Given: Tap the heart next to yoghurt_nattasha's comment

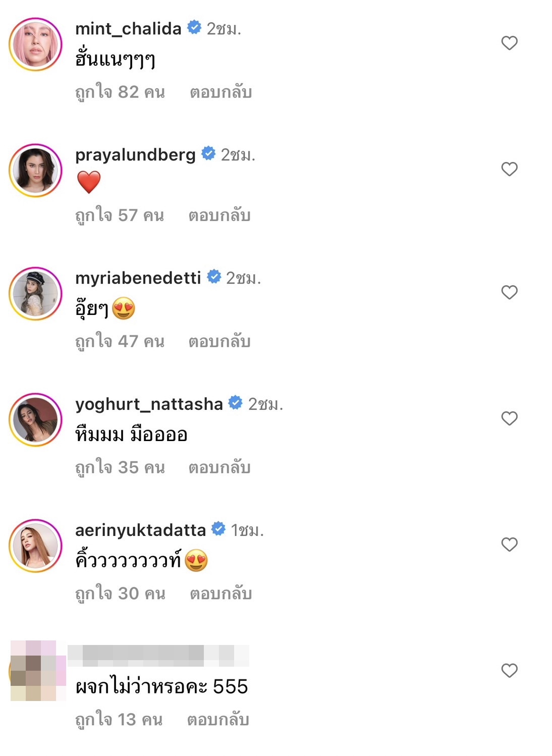Looking at the screenshot, I should (509, 418).
